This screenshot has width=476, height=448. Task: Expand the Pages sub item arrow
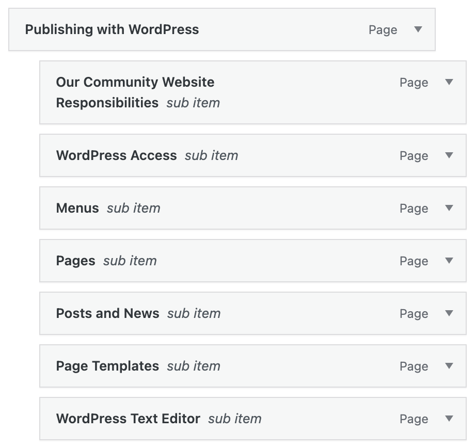pyautogui.click(x=449, y=261)
